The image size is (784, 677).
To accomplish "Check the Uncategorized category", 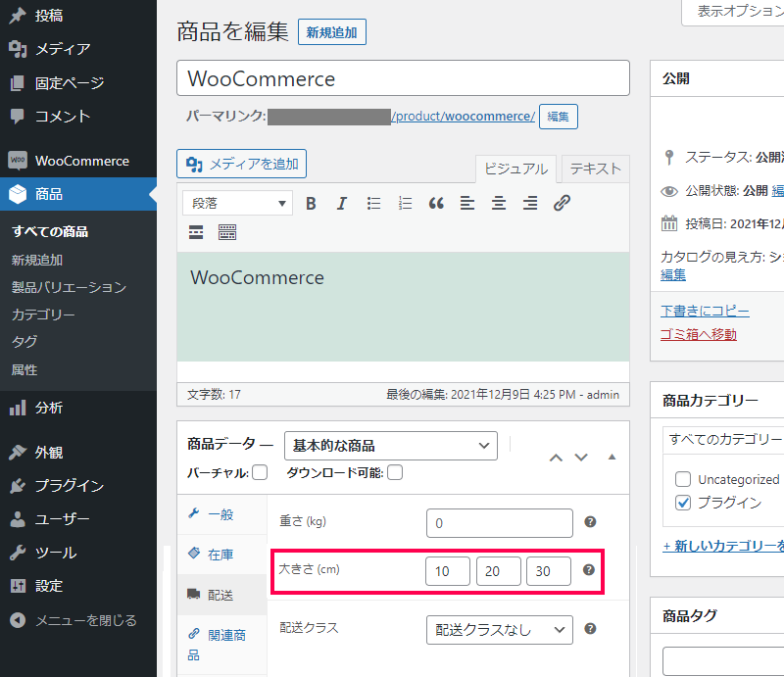I will coord(682,479).
